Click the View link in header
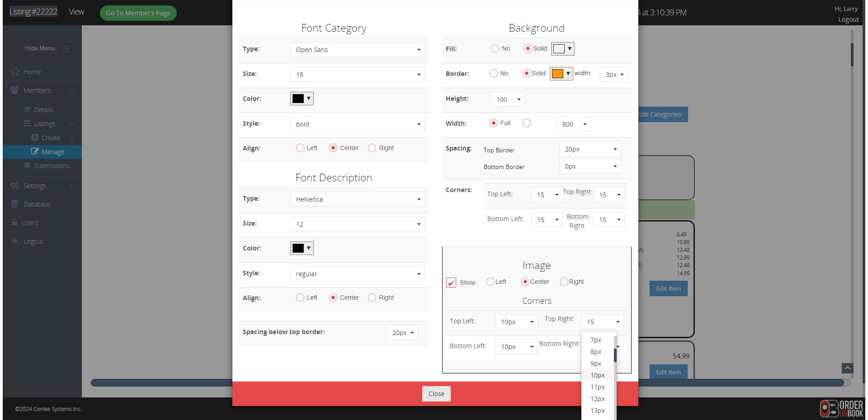 [76, 12]
